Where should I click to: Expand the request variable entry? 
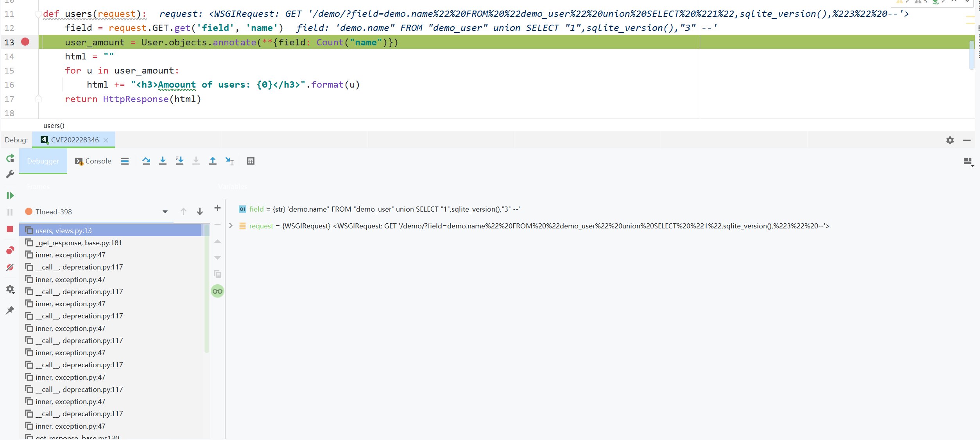click(231, 226)
